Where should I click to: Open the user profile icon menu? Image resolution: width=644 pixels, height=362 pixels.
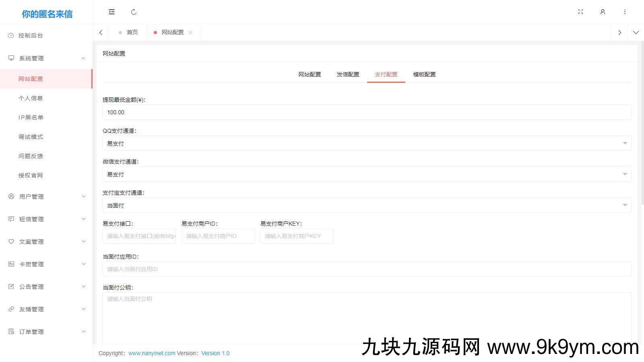click(603, 12)
